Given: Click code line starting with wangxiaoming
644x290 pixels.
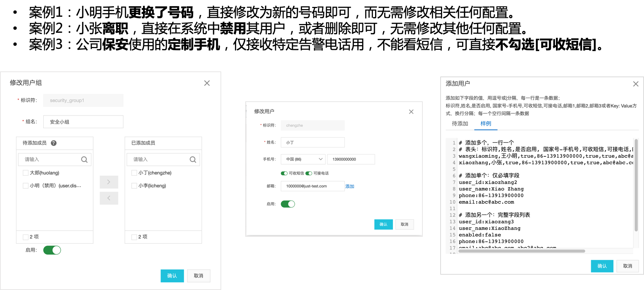Looking at the screenshot, I should [546, 156].
